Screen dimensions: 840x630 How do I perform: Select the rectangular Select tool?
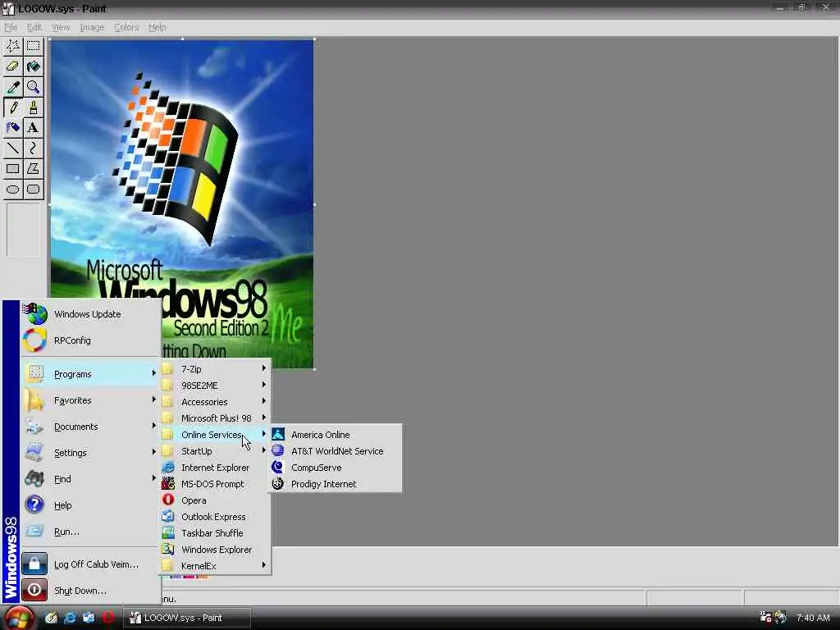coord(33,46)
